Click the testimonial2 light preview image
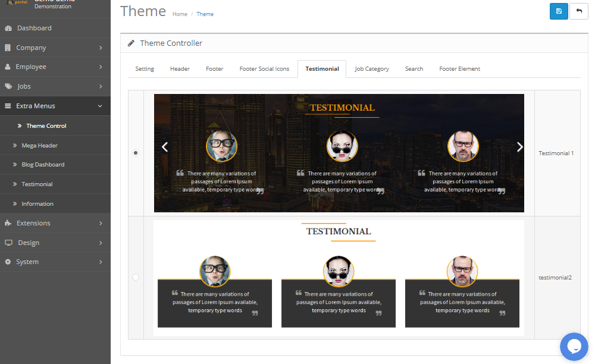Viewport: 595px width, 364px height. 339,278
